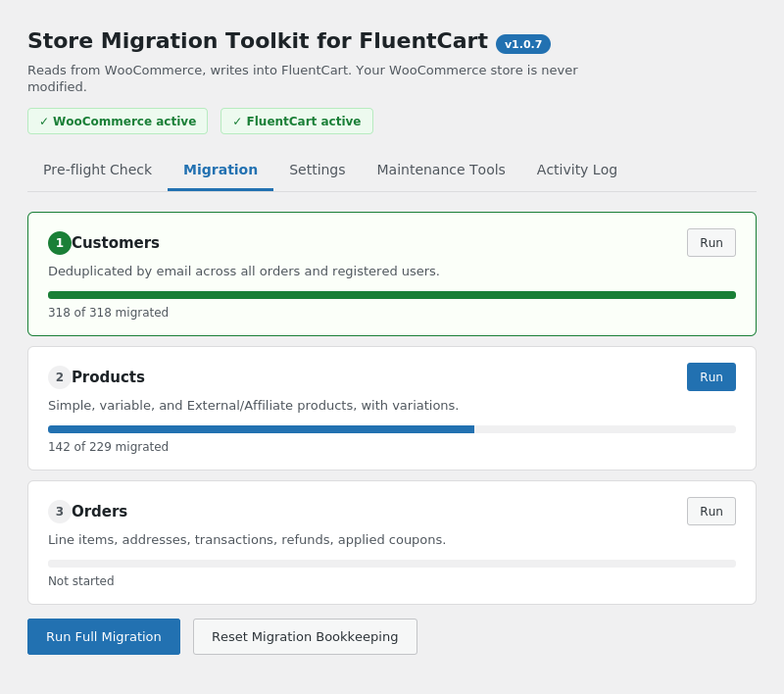The image size is (784, 694).
Task: Click the Orders heading
Action: (100, 512)
